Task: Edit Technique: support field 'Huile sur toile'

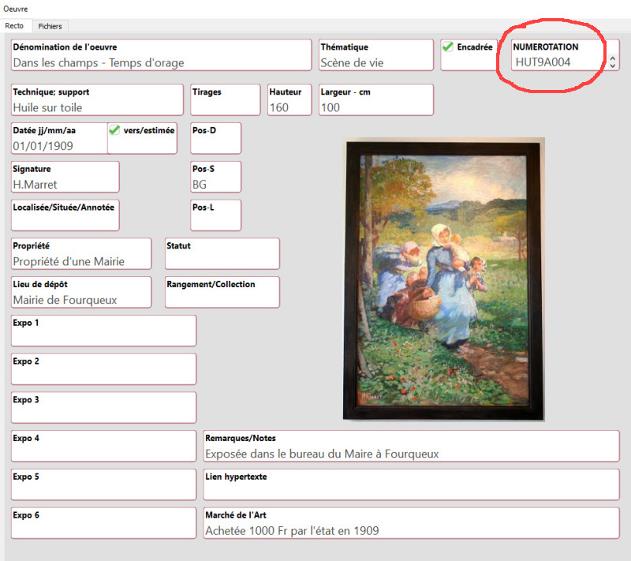Action: 97,100
